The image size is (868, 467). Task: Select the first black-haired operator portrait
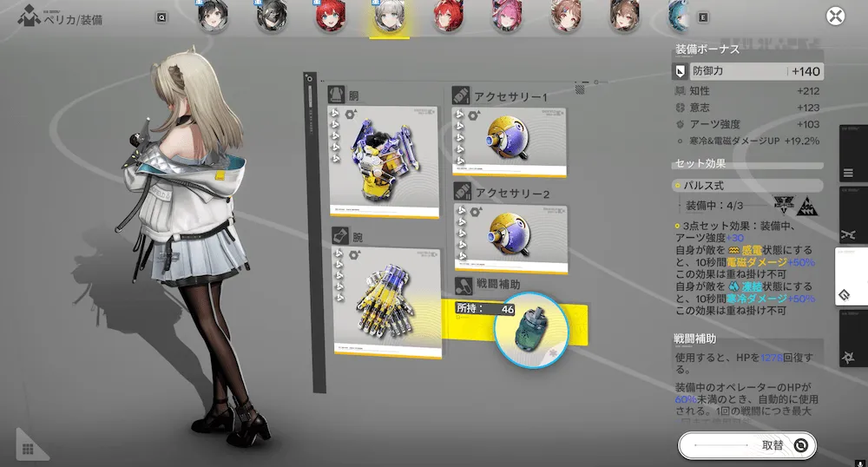pyautogui.click(x=212, y=16)
